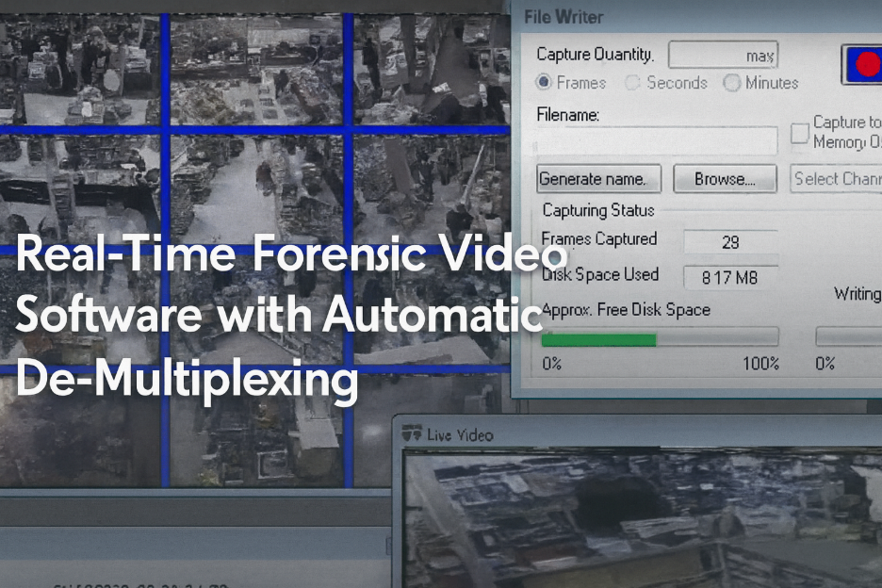Switch focus to the Live Video panel
This screenshot has height=588, width=882.
[x=461, y=434]
